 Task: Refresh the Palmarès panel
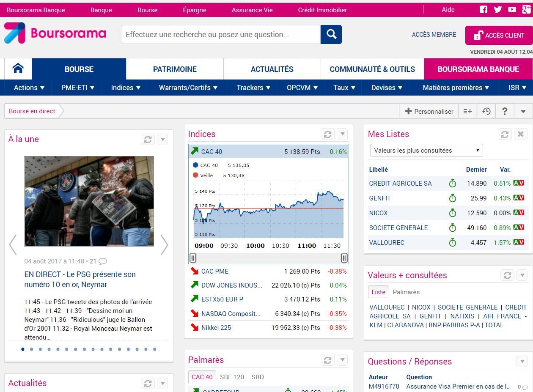coord(327,360)
